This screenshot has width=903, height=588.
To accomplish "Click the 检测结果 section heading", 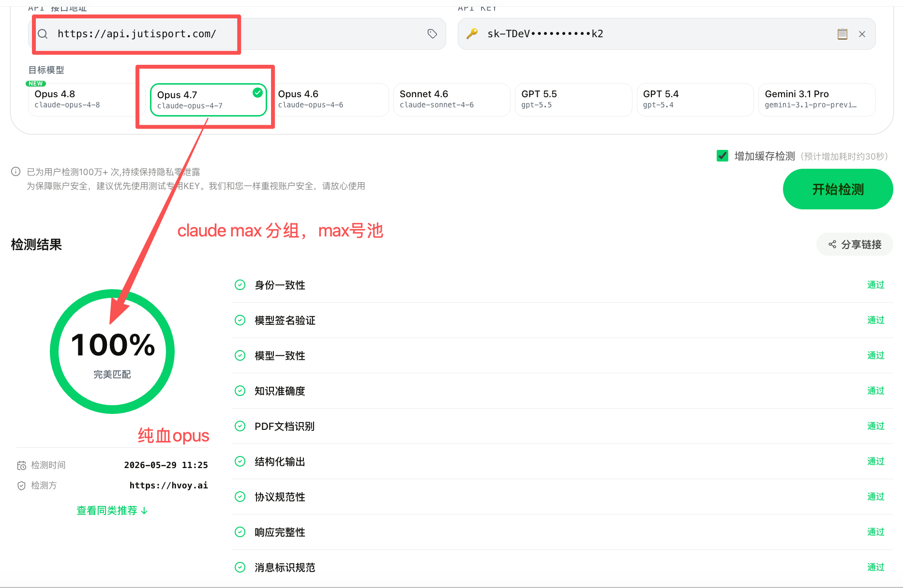I will tap(36, 245).
